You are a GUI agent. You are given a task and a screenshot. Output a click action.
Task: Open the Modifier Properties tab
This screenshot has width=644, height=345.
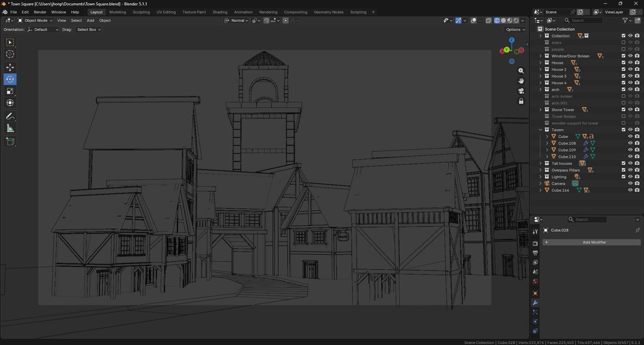(x=535, y=304)
